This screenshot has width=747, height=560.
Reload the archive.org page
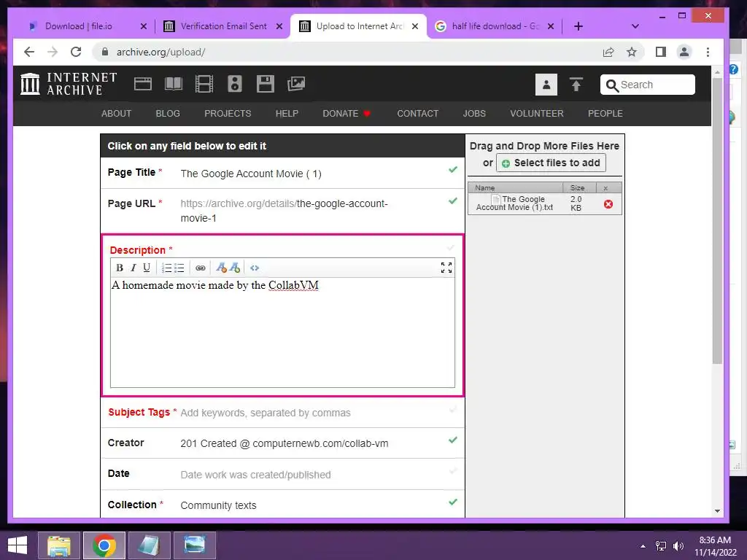76,52
